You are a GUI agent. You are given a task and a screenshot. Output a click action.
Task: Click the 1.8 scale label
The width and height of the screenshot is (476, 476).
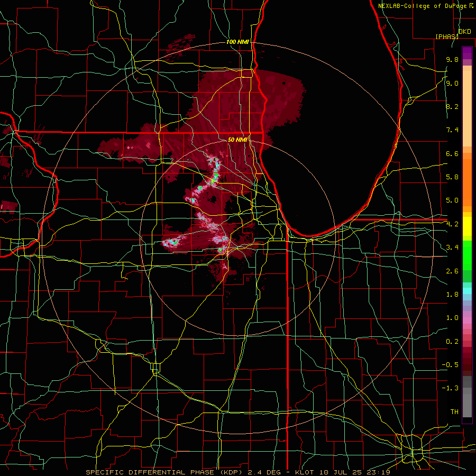[452, 295]
